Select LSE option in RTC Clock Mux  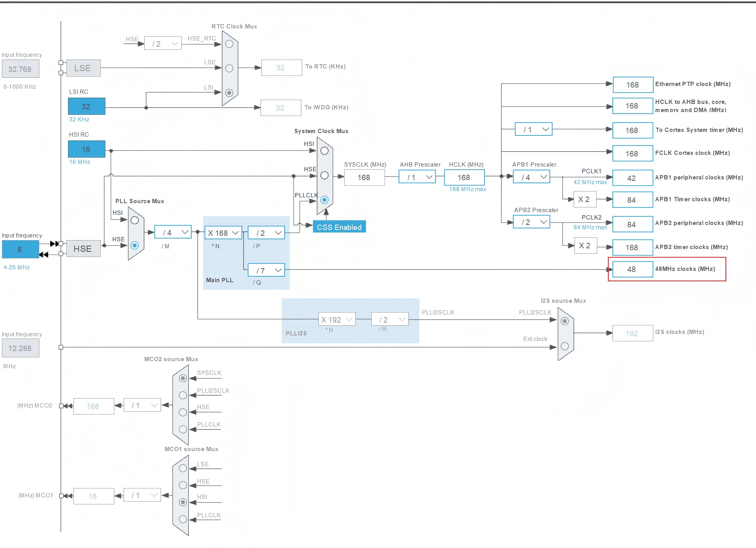(x=229, y=68)
